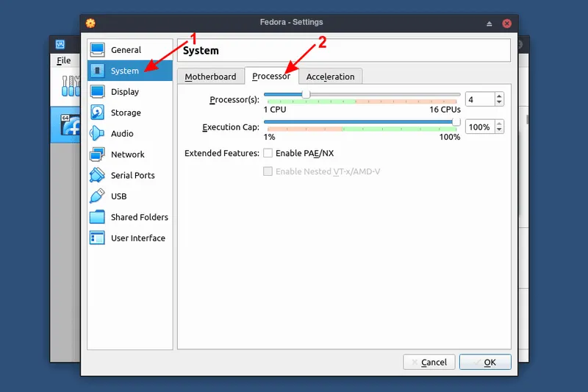Click the "Extended Features:" label
Screen dimensions: 588x392
[x=222, y=153]
